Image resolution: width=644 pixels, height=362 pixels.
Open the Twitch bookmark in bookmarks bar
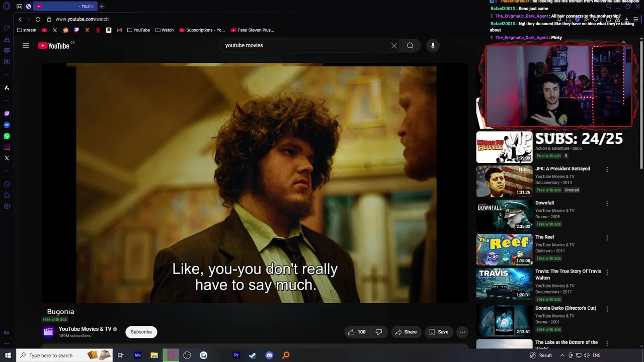coord(76,30)
